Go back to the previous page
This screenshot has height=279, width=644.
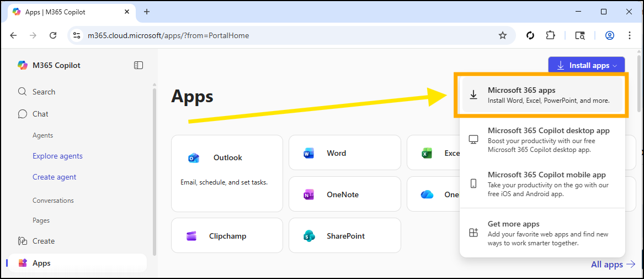(14, 35)
